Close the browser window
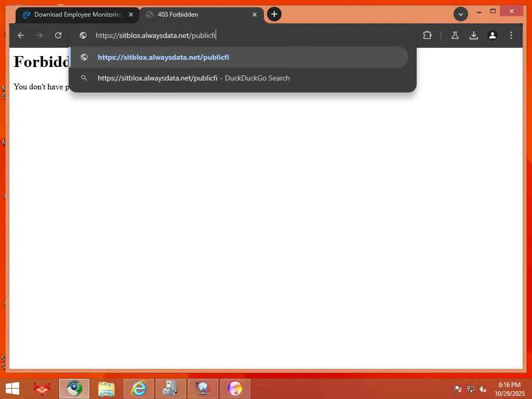 click(511, 11)
